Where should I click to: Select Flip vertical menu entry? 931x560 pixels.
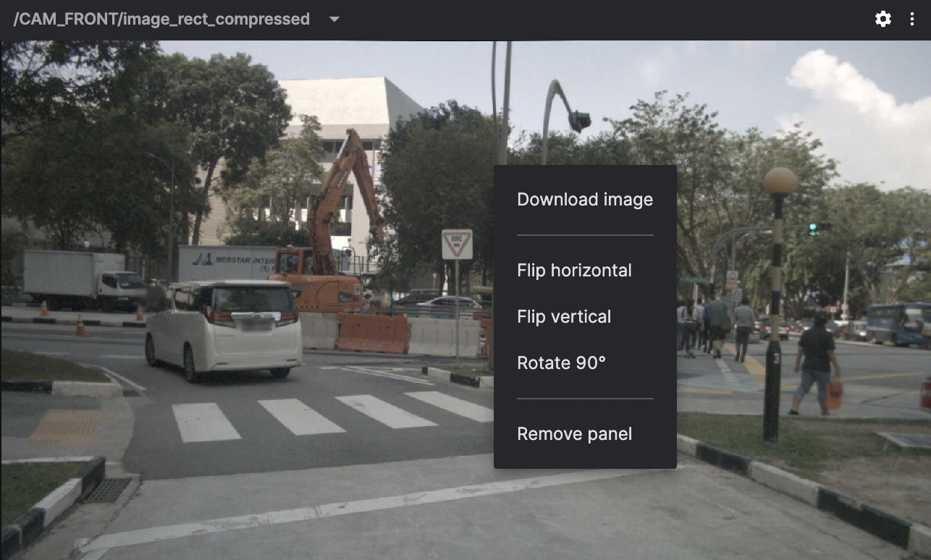tap(564, 317)
